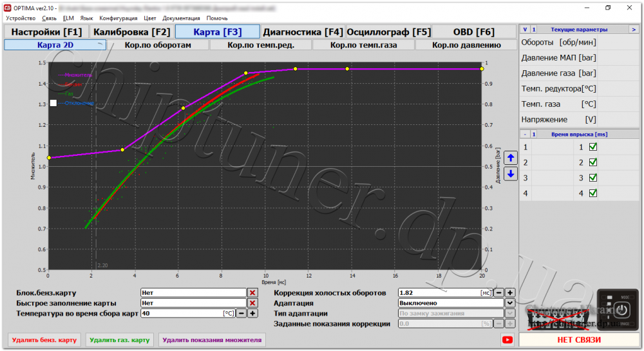Click the blue up arrow beside the graph
644x351 pixels.
pos(511,158)
